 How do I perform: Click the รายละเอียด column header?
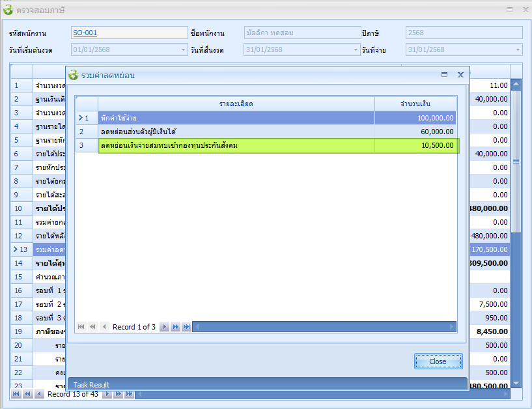pyautogui.click(x=236, y=104)
